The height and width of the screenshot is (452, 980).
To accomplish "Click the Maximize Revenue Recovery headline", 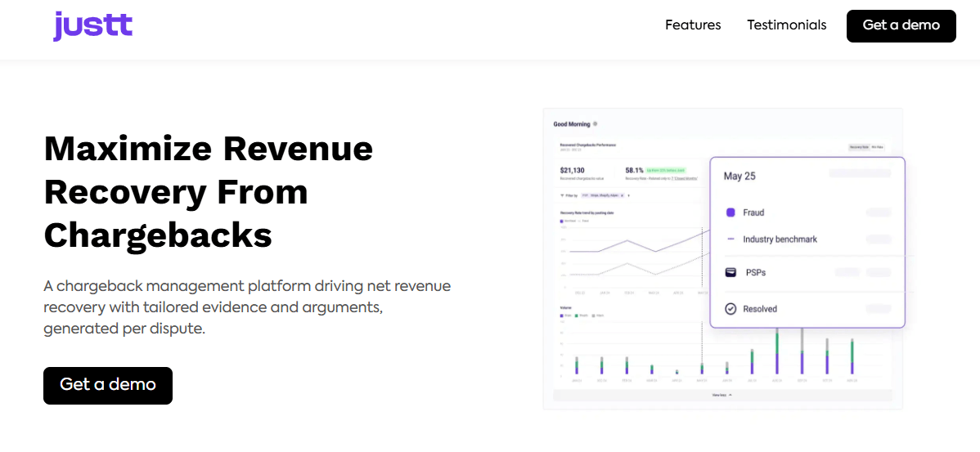I will pyautogui.click(x=208, y=192).
